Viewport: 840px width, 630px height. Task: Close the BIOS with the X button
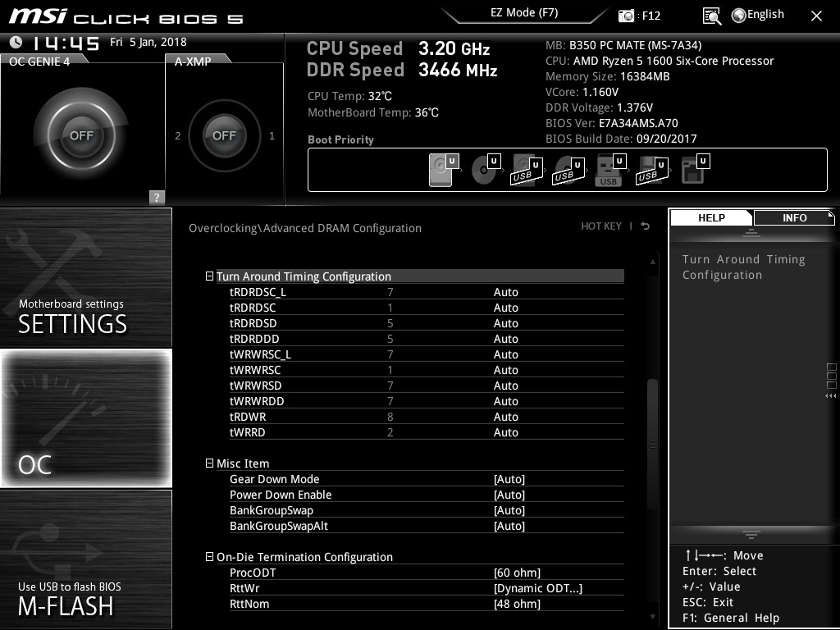(x=816, y=16)
